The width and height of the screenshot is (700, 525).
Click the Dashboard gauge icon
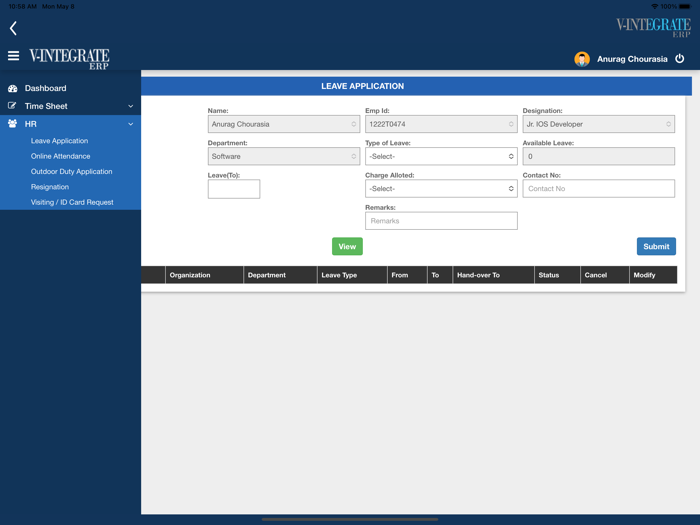pos(12,88)
